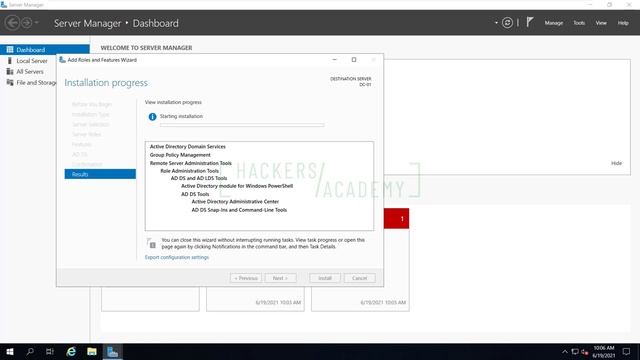Click the Hide link in welcome panel
The width and height of the screenshot is (640, 360).
616,163
